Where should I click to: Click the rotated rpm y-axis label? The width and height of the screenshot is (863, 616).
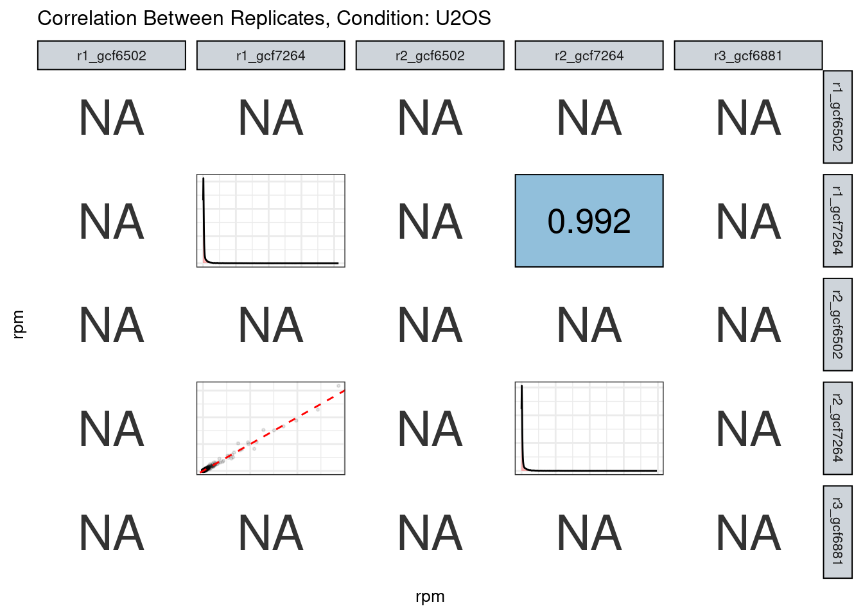point(19,324)
